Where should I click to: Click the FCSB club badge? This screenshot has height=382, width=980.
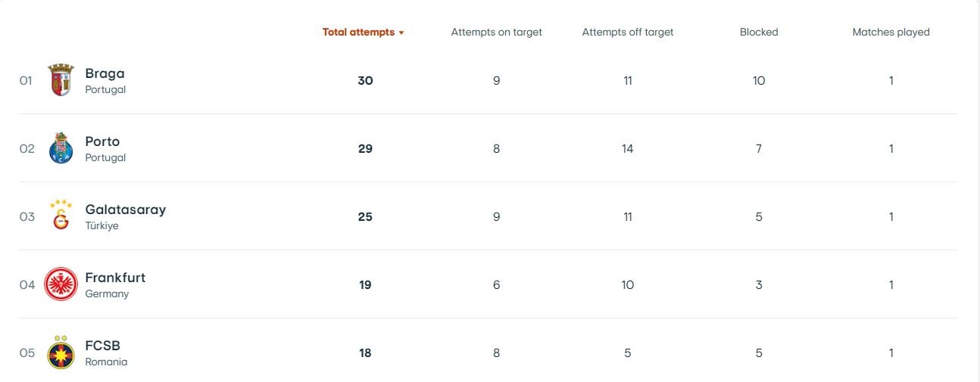61,352
